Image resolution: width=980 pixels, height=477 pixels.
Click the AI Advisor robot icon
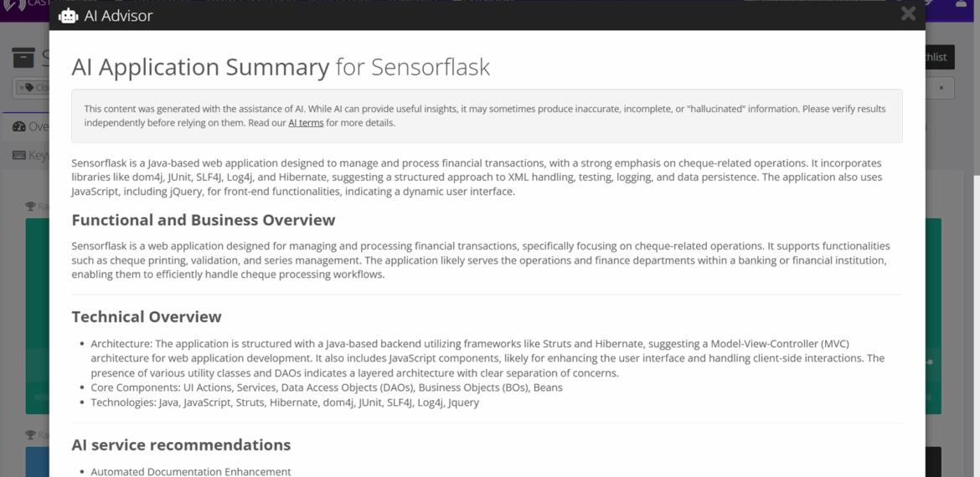(x=68, y=15)
